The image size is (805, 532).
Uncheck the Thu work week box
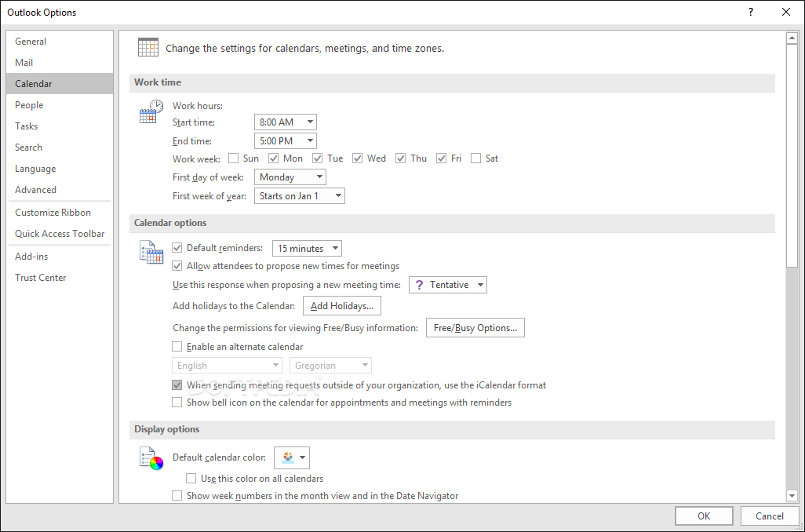pos(400,159)
